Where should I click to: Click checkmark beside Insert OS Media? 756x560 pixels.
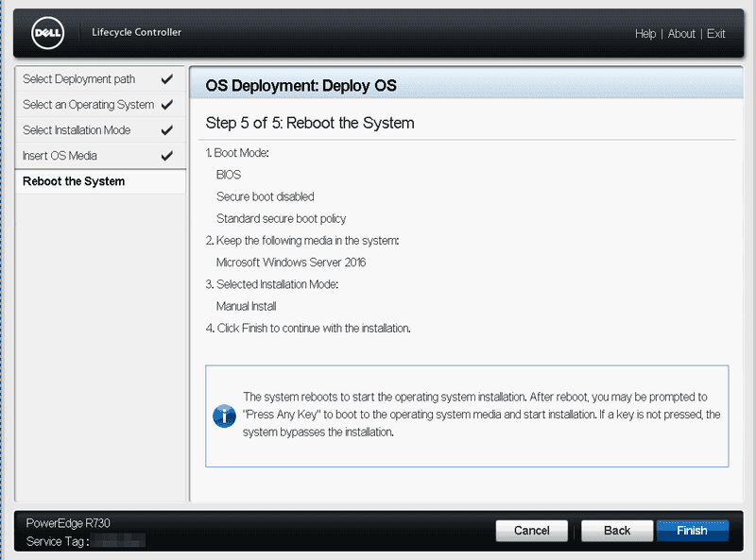point(167,156)
